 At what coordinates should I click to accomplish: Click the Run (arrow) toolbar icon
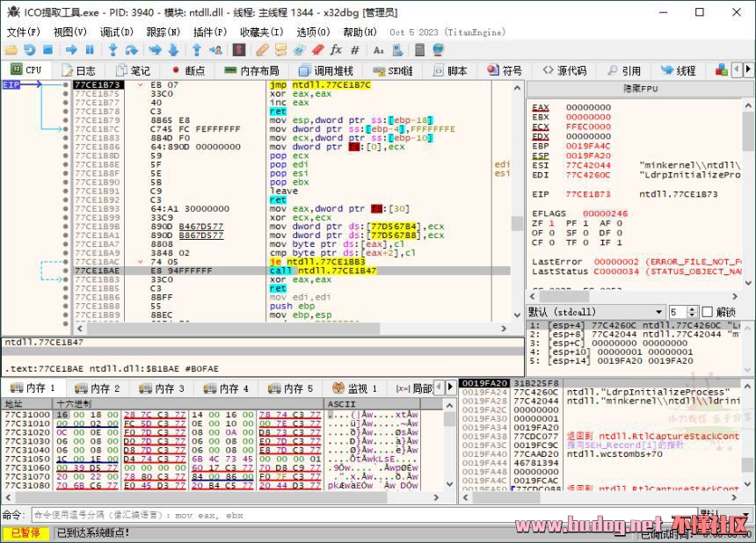70,51
